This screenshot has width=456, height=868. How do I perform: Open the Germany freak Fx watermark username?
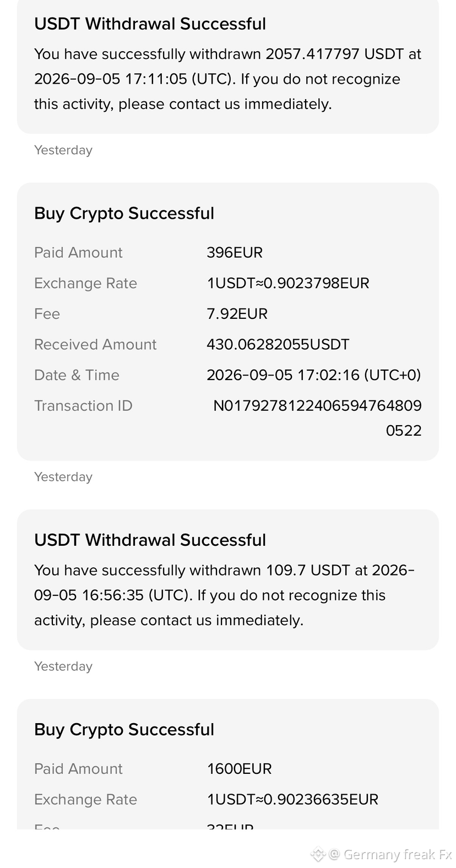(398, 854)
